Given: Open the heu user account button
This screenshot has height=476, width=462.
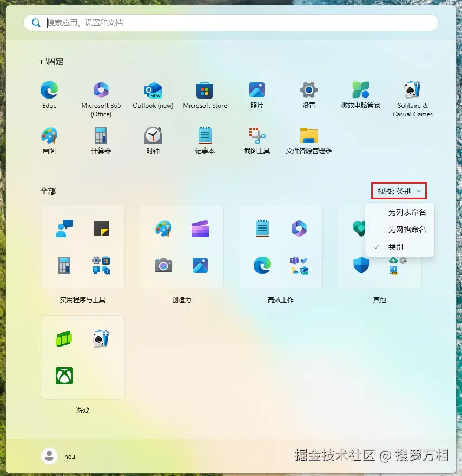Looking at the screenshot, I should (x=58, y=457).
